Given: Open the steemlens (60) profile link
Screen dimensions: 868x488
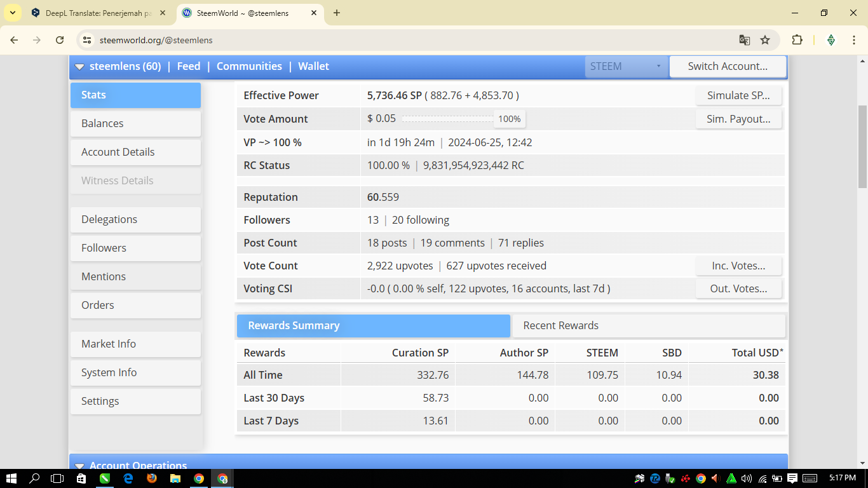Looking at the screenshot, I should [x=125, y=66].
